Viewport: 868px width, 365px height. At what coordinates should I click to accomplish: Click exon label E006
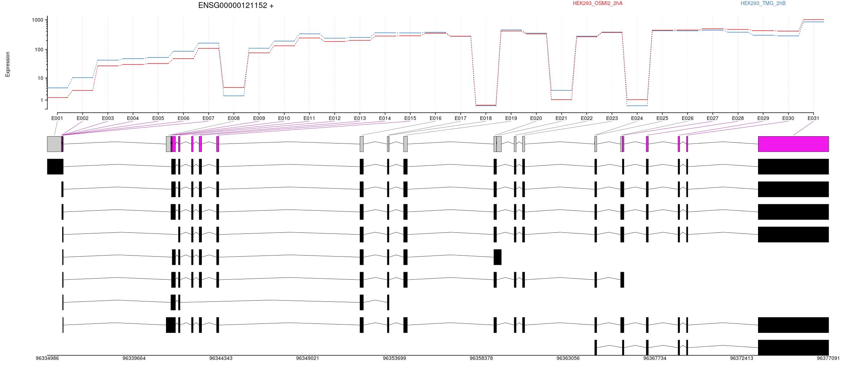click(x=183, y=118)
